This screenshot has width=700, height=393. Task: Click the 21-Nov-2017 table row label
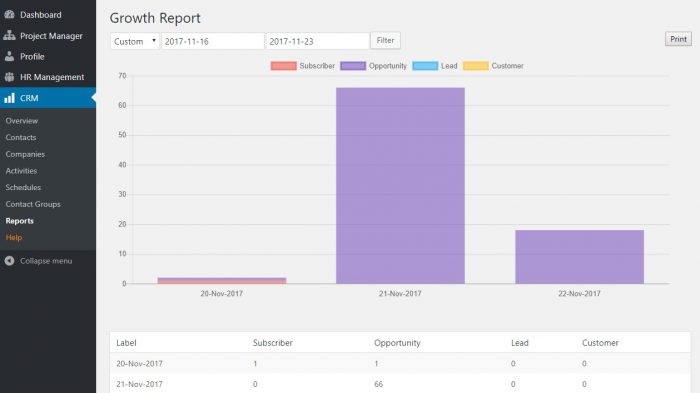pos(139,384)
